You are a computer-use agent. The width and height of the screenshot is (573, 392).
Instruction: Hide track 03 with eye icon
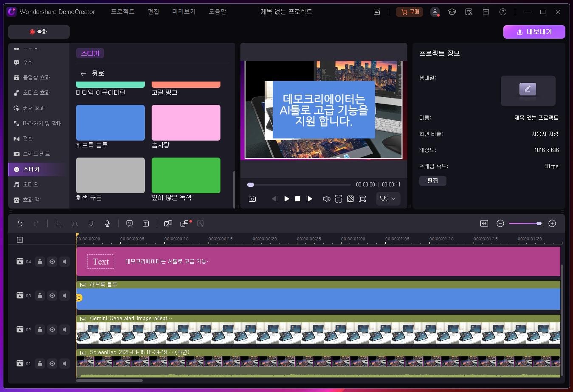52,296
